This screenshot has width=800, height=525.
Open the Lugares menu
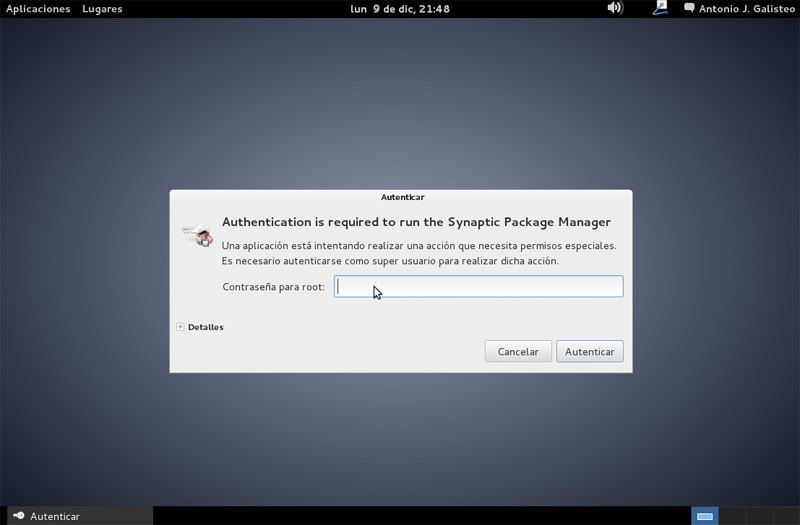102,9
